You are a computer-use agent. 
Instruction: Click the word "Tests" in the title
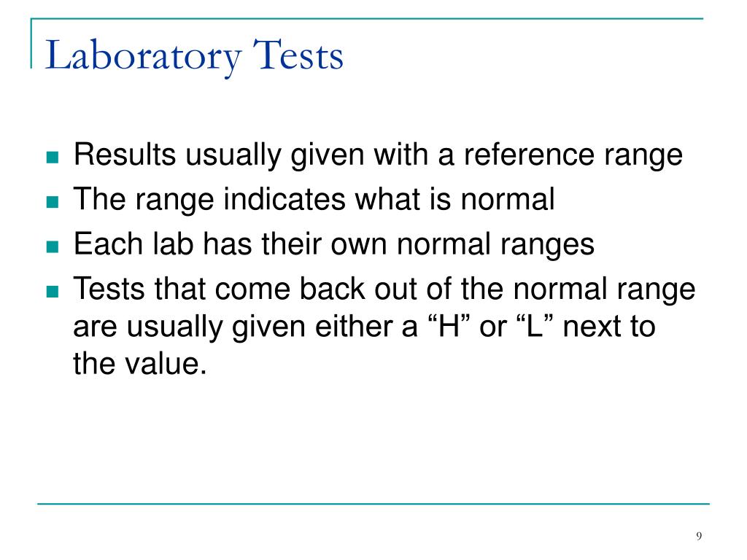pyautogui.click(x=298, y=55)
